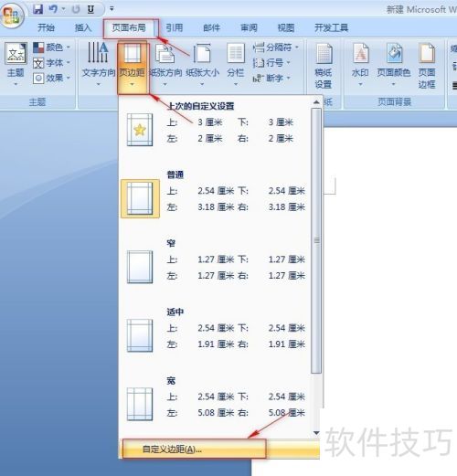Open the 纸张方向 orientation tool
The width and height of the screenshot is (457, 476).
pos(165,65)
